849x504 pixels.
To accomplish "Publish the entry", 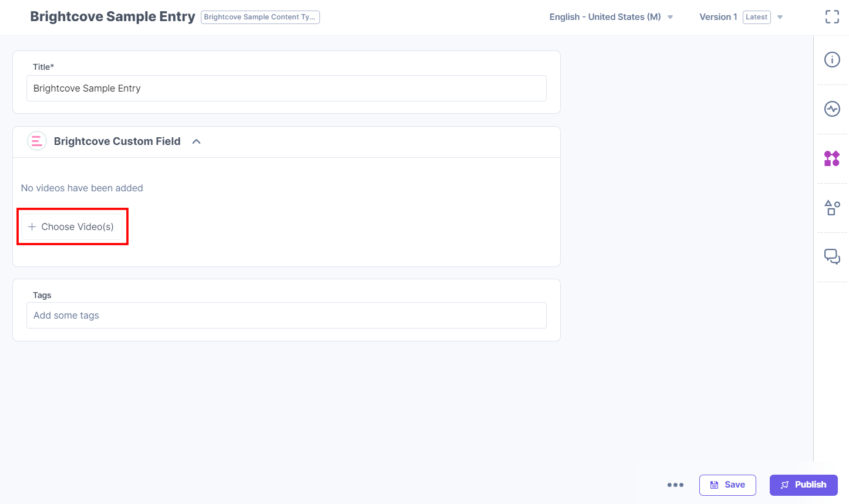I will coord(803,485).
